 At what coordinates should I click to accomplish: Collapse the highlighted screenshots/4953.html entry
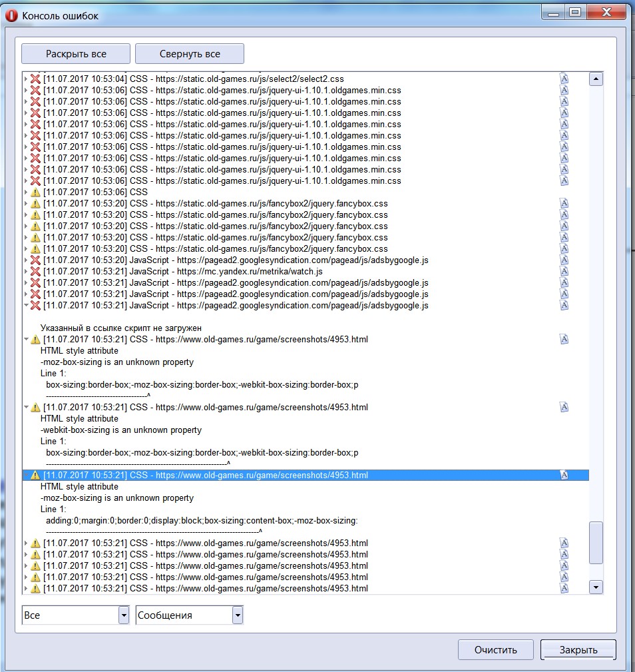pos(26,476)
